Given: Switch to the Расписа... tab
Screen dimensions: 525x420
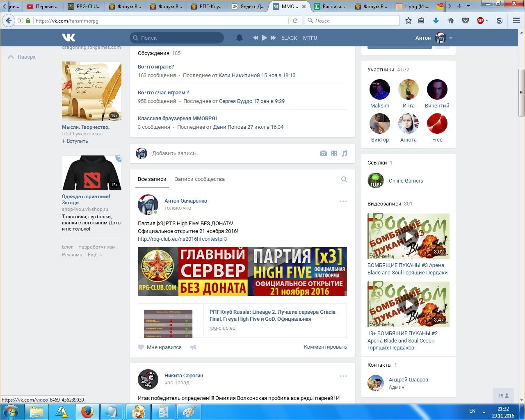Looking at the screenshot, I should [330, 7].
